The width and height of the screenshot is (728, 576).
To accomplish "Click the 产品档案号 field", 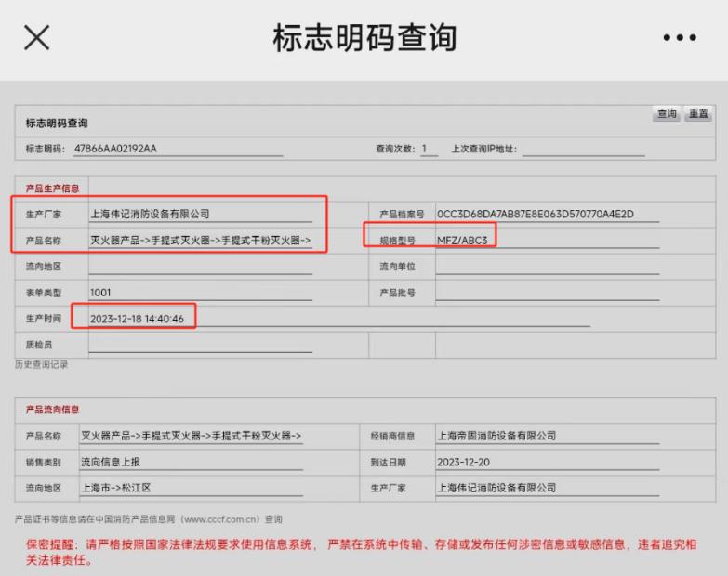I will (x=548, y=215).
